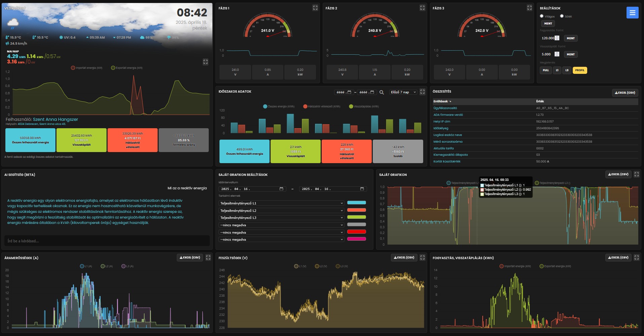Fullscreen the Áramerősségek (A) chart
This screenshot has height=336, width=644.
(208, 257)
